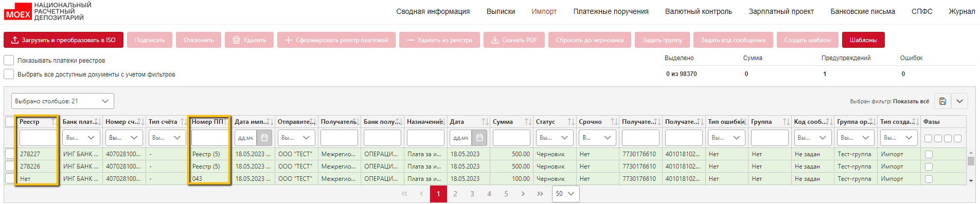Open the Платежные поручения menu
The height and width of the screenshot is (204, 980).
coord(611,11)
